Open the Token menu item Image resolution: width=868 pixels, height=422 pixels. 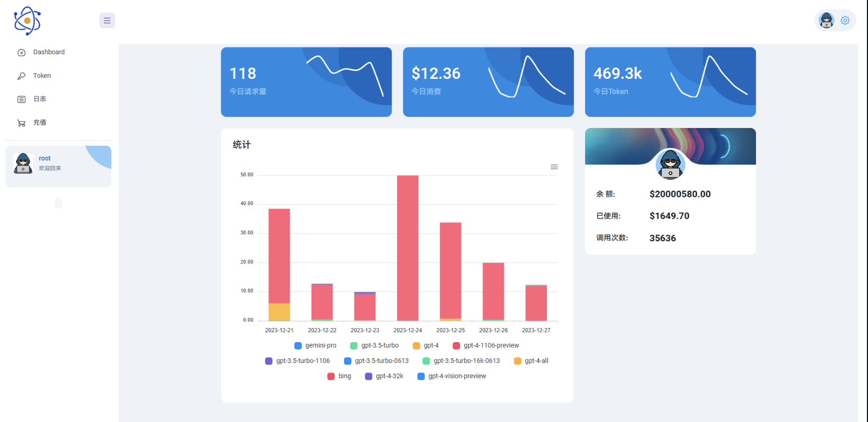click(x=42, y=76)
